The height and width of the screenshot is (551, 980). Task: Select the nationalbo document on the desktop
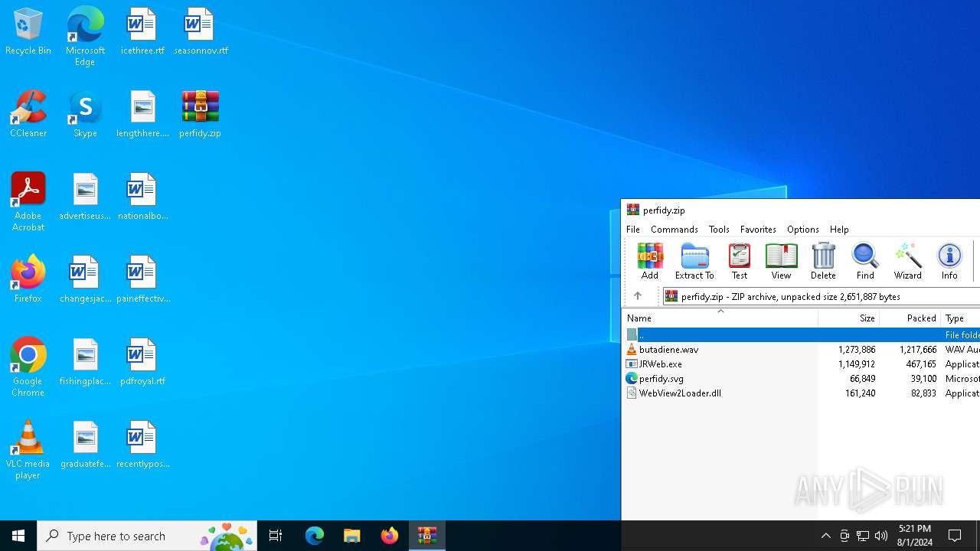(x=142, y=197)
